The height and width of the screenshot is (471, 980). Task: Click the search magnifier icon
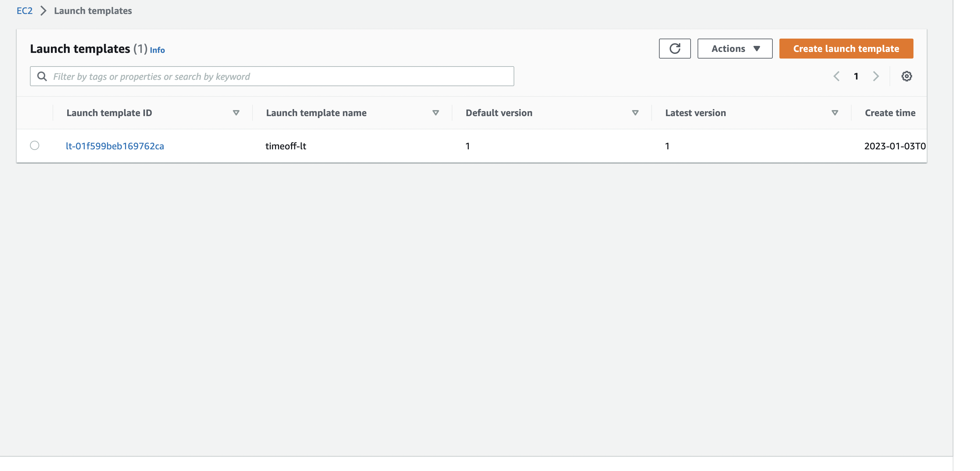tap(42, 76)
